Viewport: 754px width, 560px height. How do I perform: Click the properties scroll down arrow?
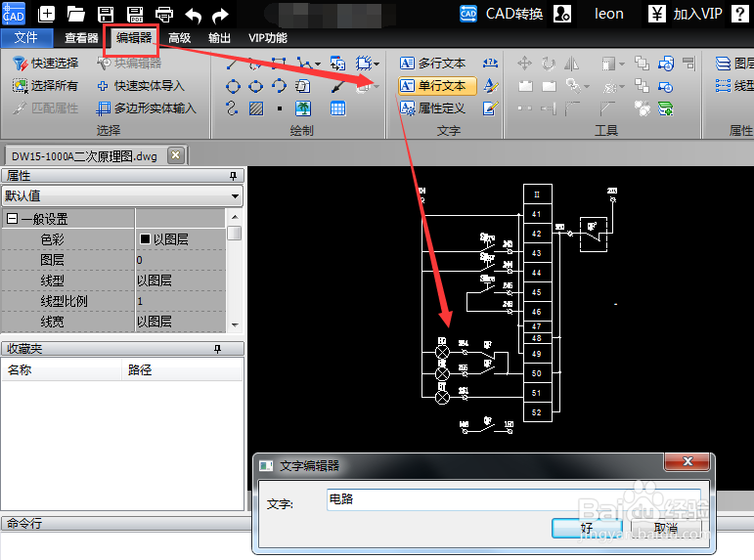(235, 325)
